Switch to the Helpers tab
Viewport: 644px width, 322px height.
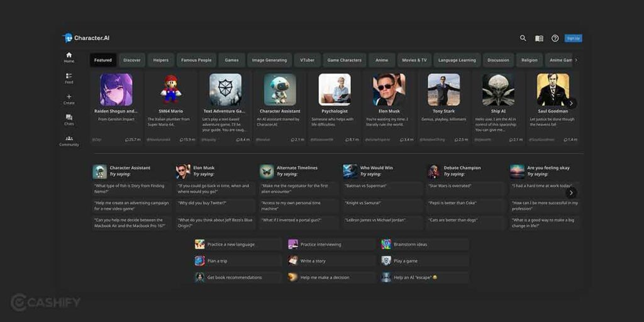[x=161, y=60]
